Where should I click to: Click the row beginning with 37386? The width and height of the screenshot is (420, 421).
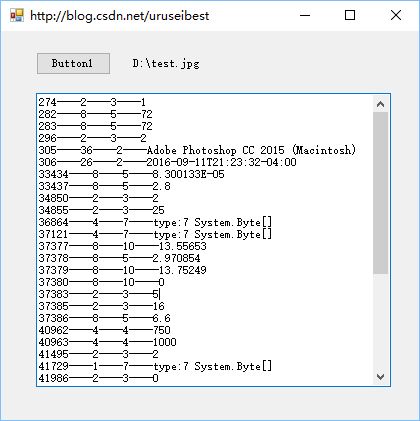click(x=104, y=318)
